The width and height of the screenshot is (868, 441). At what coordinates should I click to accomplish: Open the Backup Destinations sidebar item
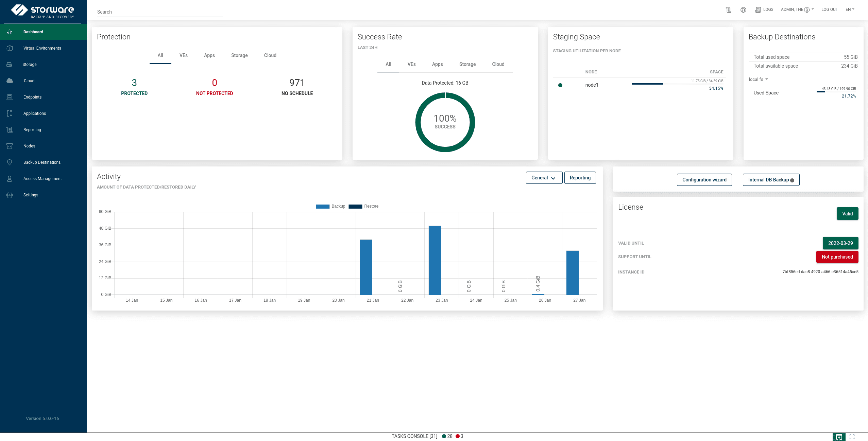pos(42,162)
